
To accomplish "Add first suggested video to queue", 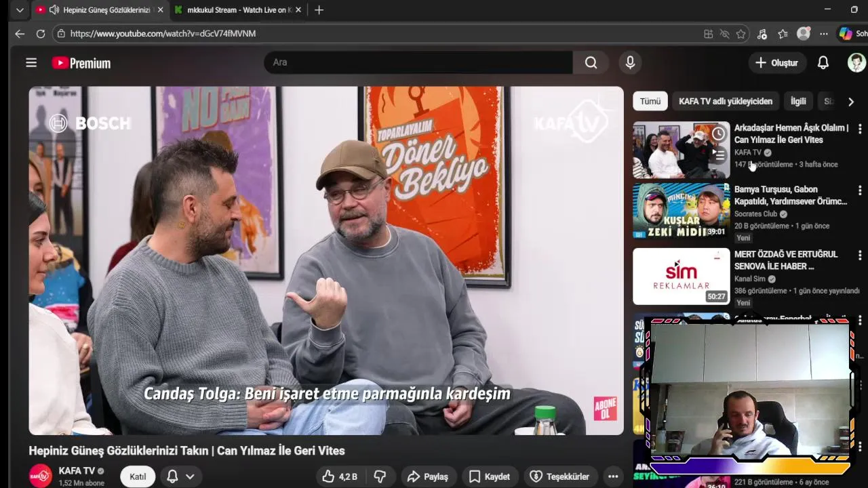I will point(718,155).
